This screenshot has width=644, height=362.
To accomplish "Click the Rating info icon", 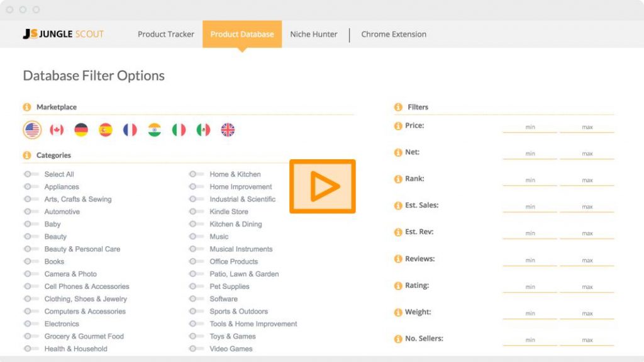I will (398, 285).
